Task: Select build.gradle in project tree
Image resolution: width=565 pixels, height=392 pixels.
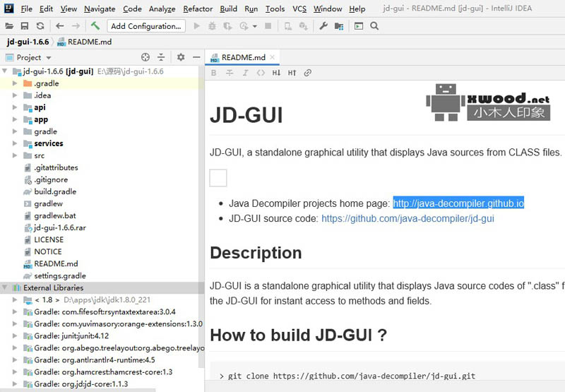Action: point(55,191)
